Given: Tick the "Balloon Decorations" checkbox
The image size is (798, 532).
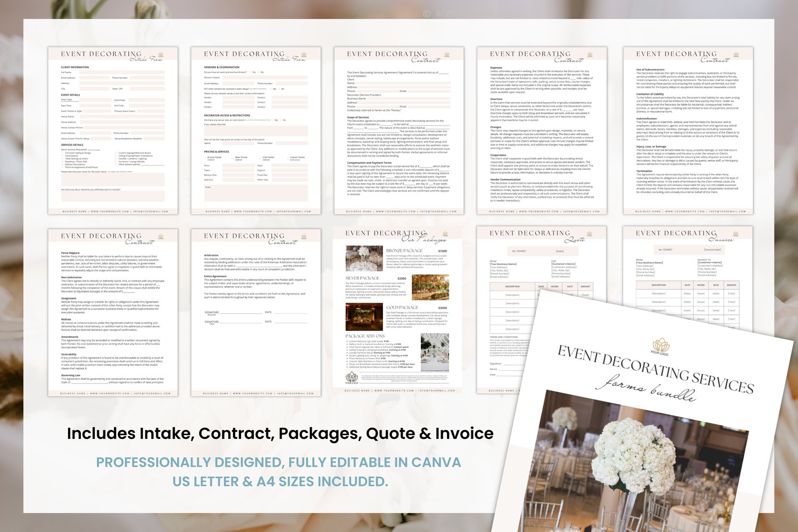Looking at the screenshot, I should coord(63,164).
